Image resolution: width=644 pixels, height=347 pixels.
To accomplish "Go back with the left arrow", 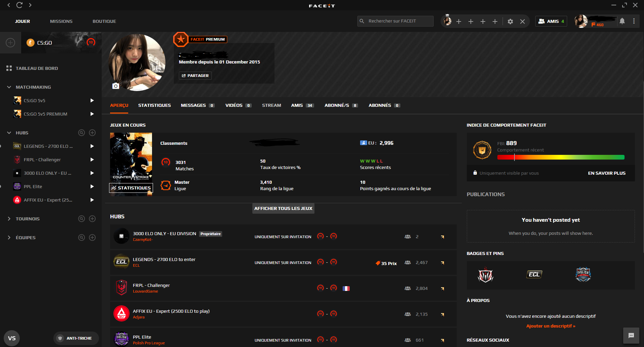I will tap(9, 5).
